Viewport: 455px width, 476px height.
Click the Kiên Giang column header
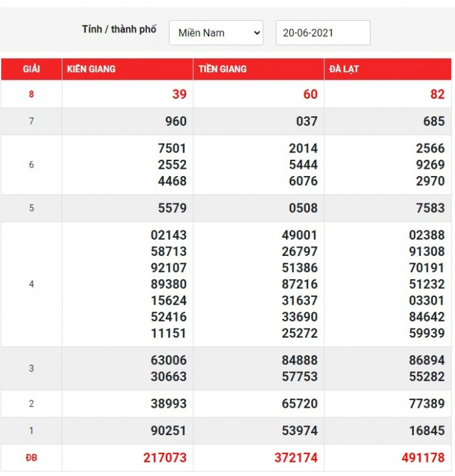[90, 69]
